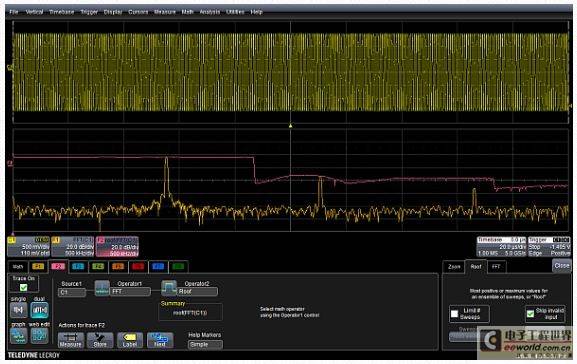Open the Display menu
This screenshot has width=577, height=364.
tap(113, 12)
